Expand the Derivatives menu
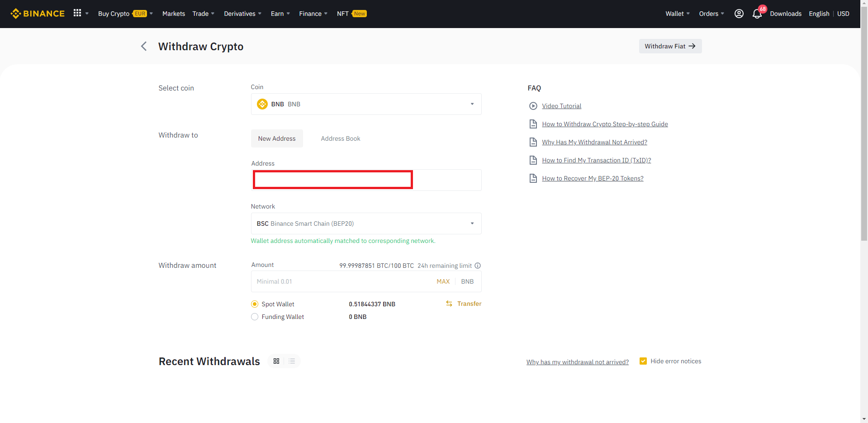868x423 pixels. [x=242, y=14]
